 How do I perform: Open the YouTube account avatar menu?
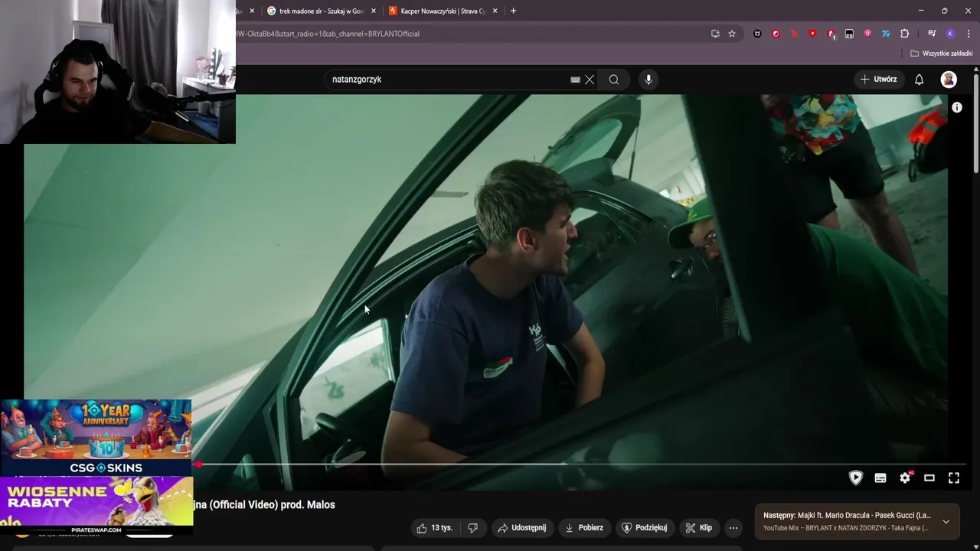click(949, 80)
